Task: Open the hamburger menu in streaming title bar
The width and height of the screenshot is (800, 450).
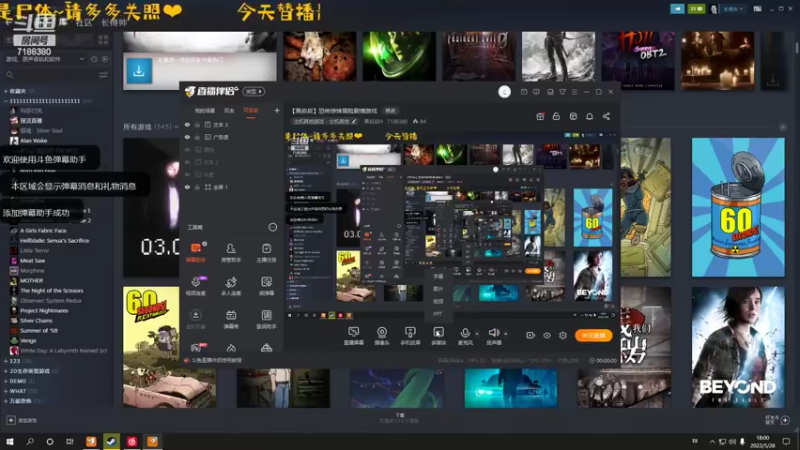Action: (574, 92)
